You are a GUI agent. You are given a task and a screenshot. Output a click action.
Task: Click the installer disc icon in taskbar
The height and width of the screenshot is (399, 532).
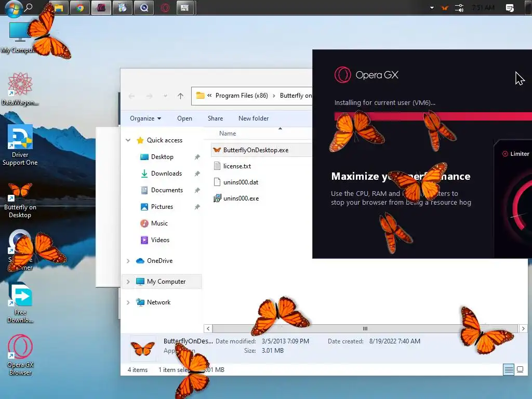click(x=122, y=7)
